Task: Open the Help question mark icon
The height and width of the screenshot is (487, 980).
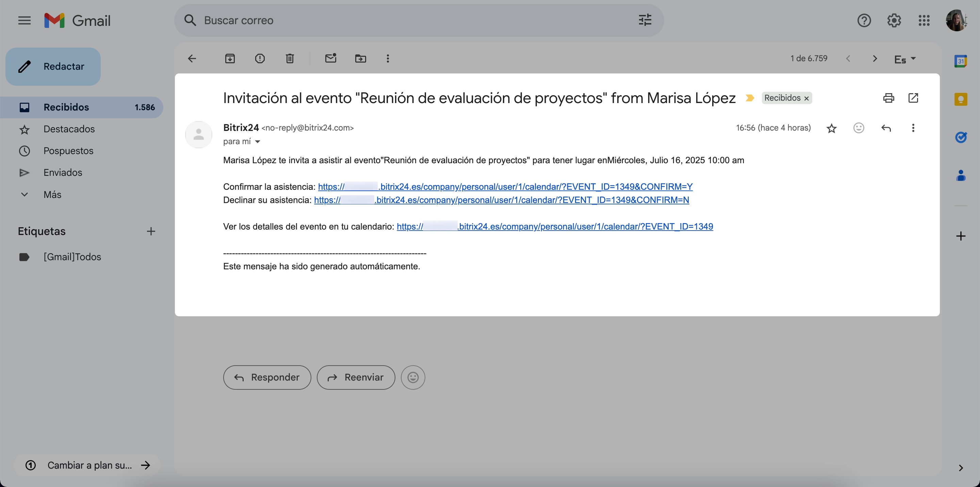Action: point(864,20)
